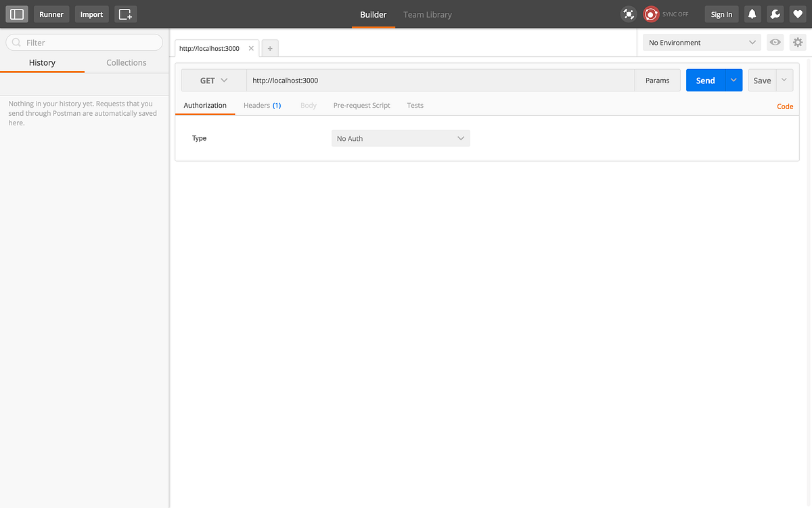The image size is (812, 508).
Task: Open the No Environment dropdown
Action: 701,42
